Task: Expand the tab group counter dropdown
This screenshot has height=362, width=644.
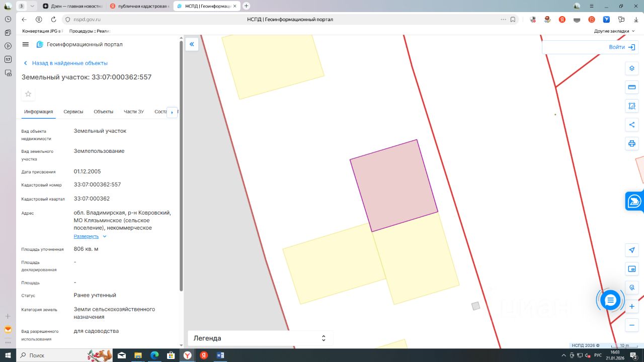Action: point(32,6)
